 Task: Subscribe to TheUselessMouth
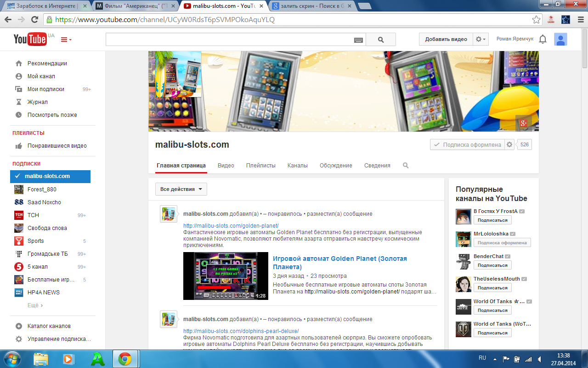click(x=492, y=288)
